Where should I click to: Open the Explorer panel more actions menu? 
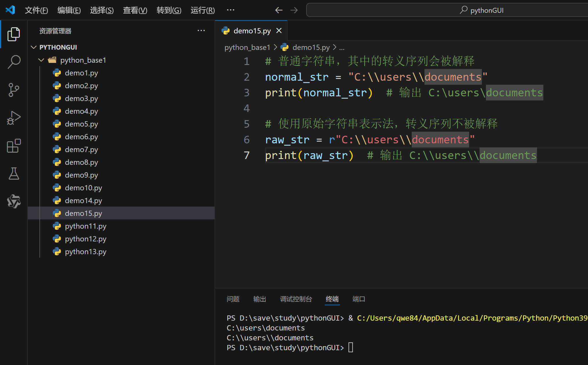pyautogui.click(x=201, y=31)
